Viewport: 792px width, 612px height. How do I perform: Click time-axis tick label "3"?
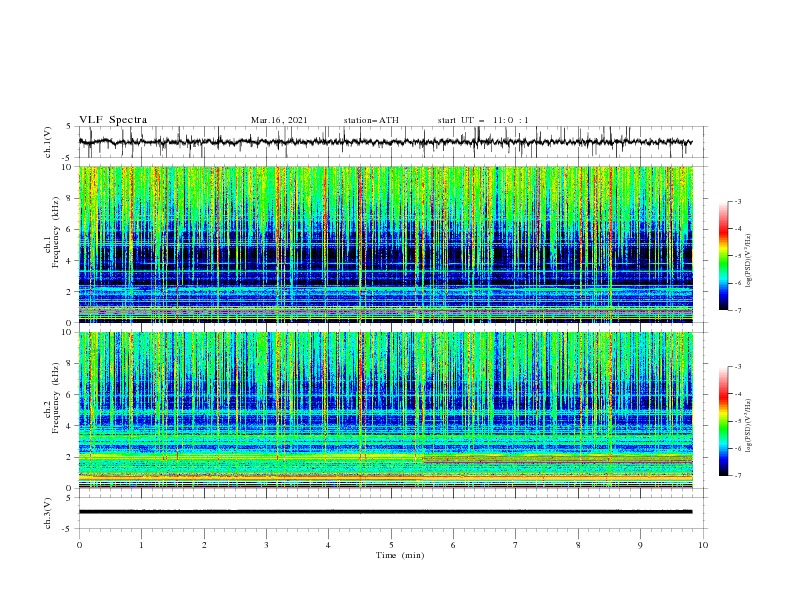[266, 545]
